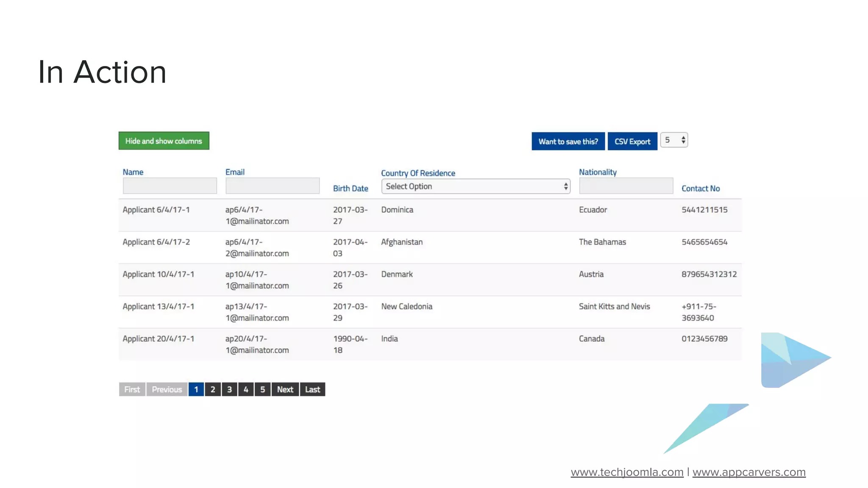Go to pagination page 3
This screenshot has width=868, height=488.
click(229, 389)
